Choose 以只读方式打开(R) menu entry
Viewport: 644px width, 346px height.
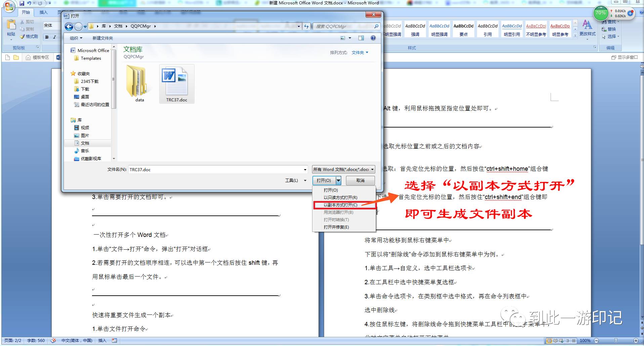pos(344,198)
